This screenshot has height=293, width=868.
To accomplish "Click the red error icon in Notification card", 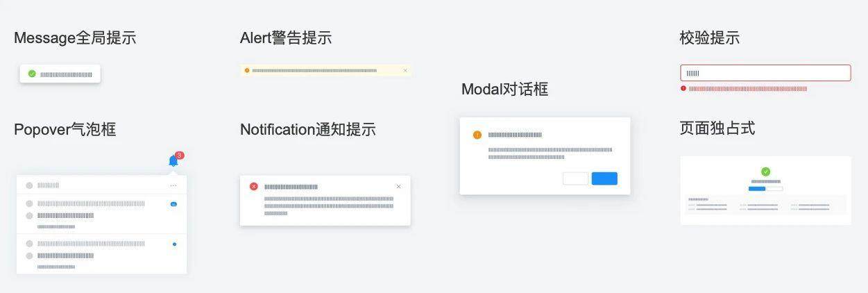I will [254, 186].
